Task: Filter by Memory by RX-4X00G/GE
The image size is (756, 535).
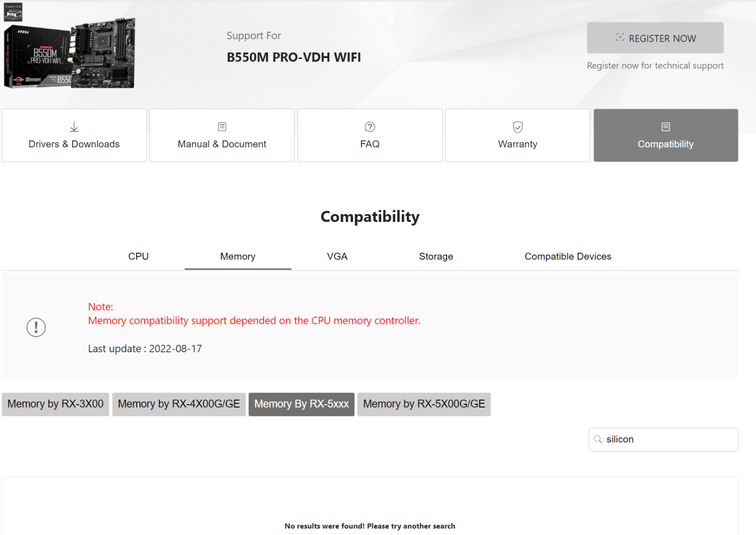Action: point(179,404)
